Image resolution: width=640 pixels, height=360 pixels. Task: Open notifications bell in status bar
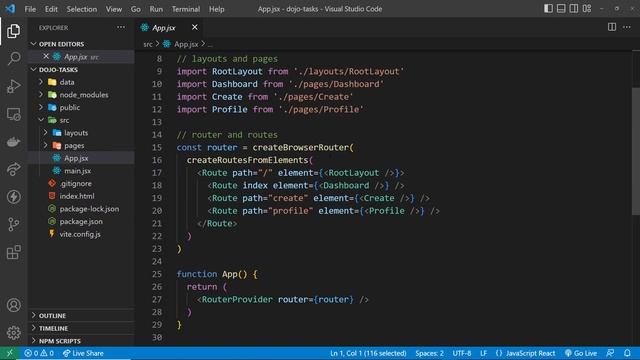(x=627, y=353)
